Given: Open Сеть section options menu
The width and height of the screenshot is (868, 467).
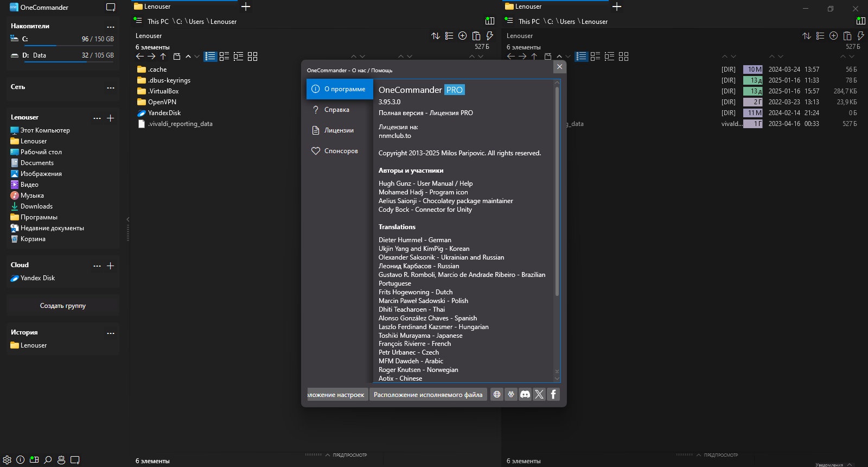Looking at the screenshot, I should click(x=111, y=87).
